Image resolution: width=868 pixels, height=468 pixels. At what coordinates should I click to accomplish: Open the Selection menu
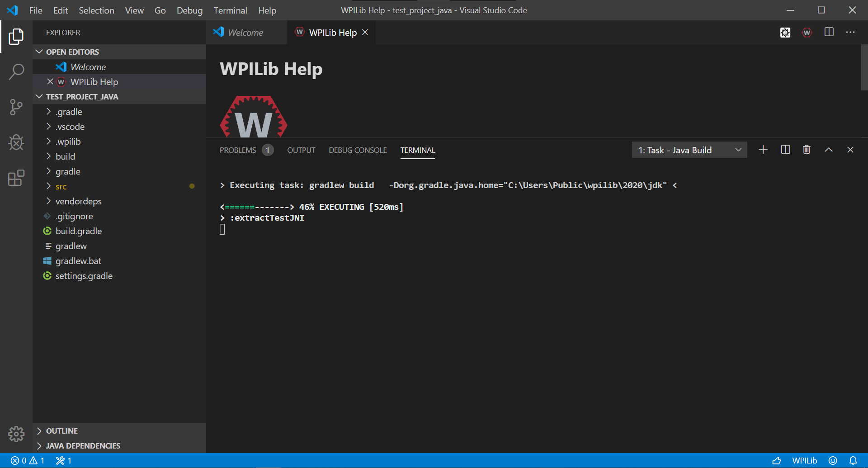click(x=96, y=10)
